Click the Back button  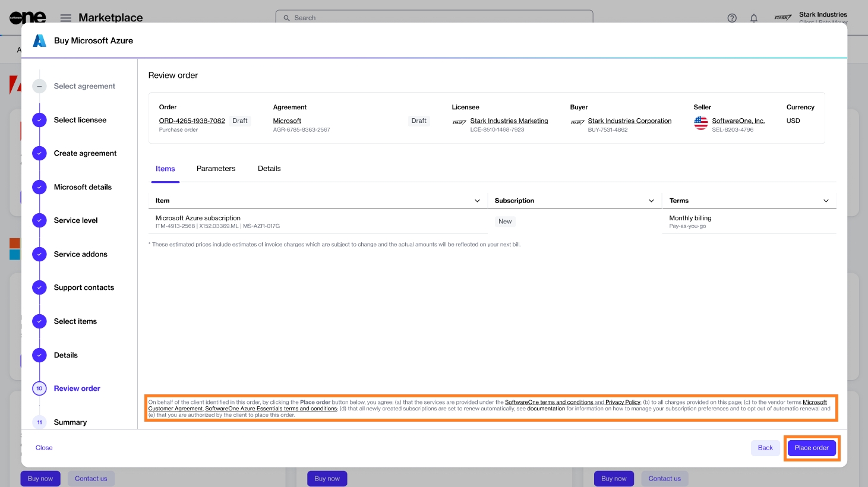coord(765,448)
